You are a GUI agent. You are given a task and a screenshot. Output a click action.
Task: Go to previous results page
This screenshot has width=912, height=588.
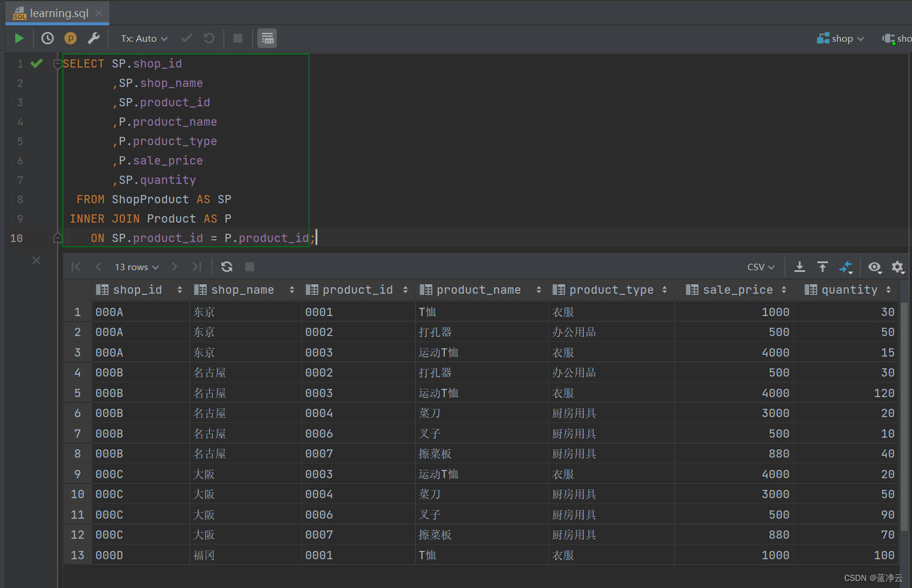98,267
